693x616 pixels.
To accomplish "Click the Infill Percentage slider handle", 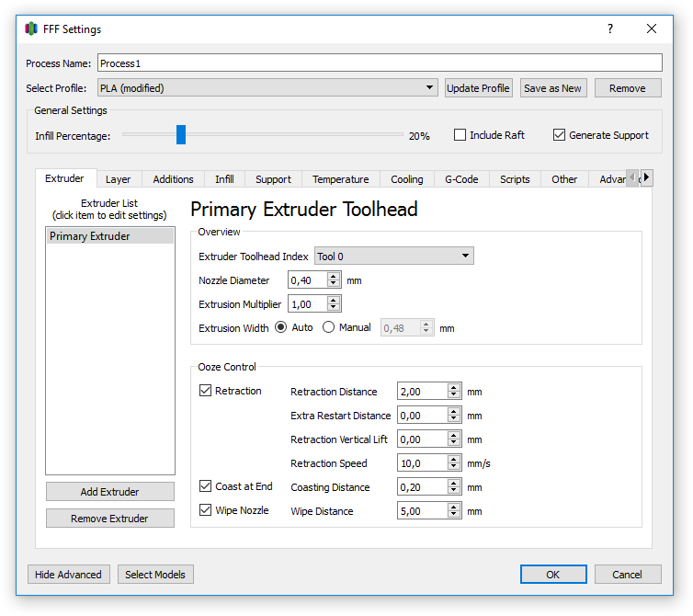I will coord(181,135).
